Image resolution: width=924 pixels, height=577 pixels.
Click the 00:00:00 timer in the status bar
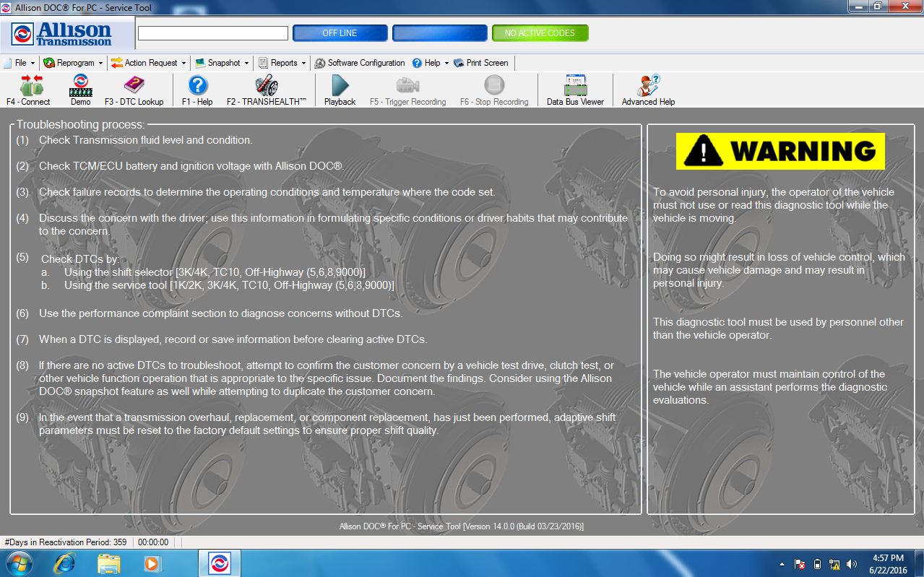click(153, 542)
